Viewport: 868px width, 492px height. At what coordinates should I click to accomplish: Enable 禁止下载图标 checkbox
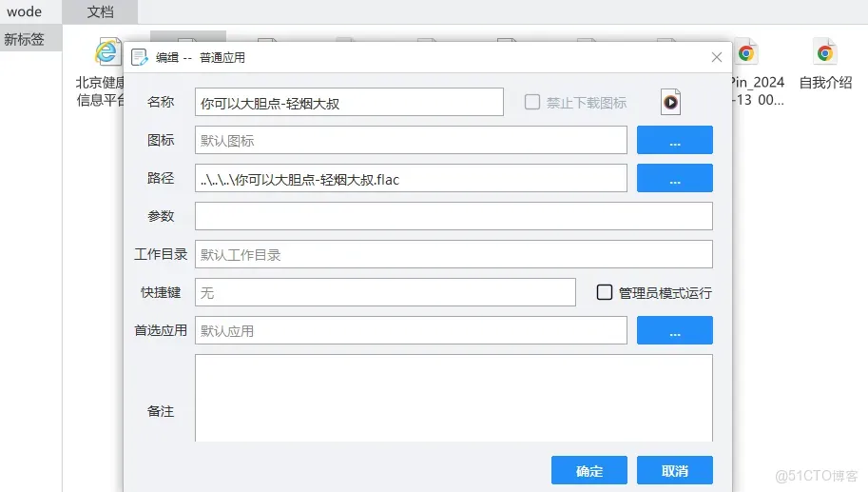(532, 102)
